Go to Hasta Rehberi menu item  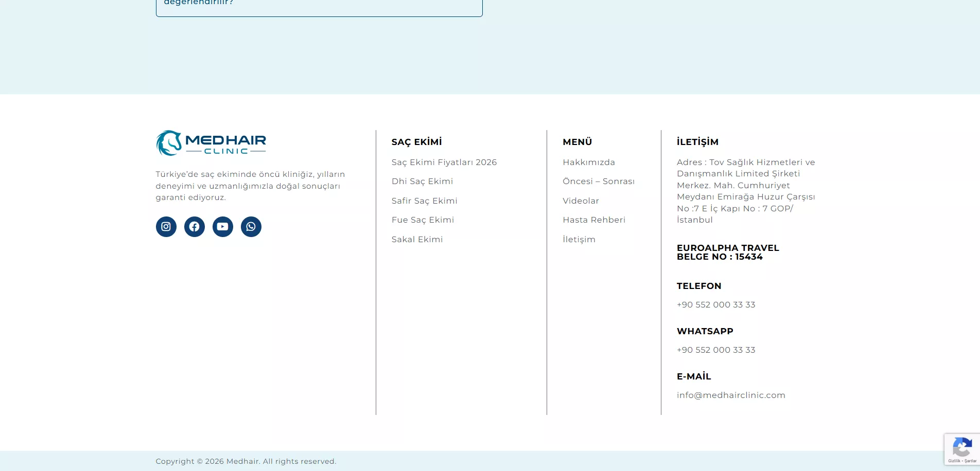pyautogui.click(x=593, y=220)
